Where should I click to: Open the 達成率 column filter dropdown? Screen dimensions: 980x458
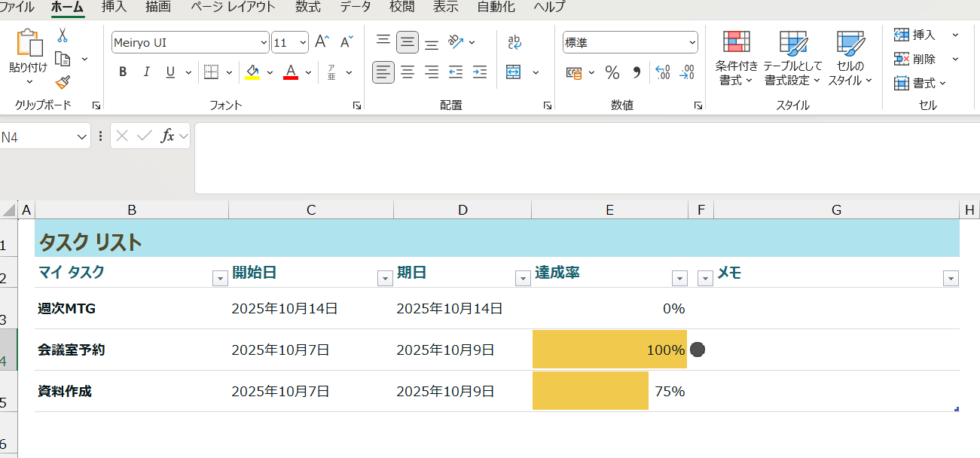679,278
